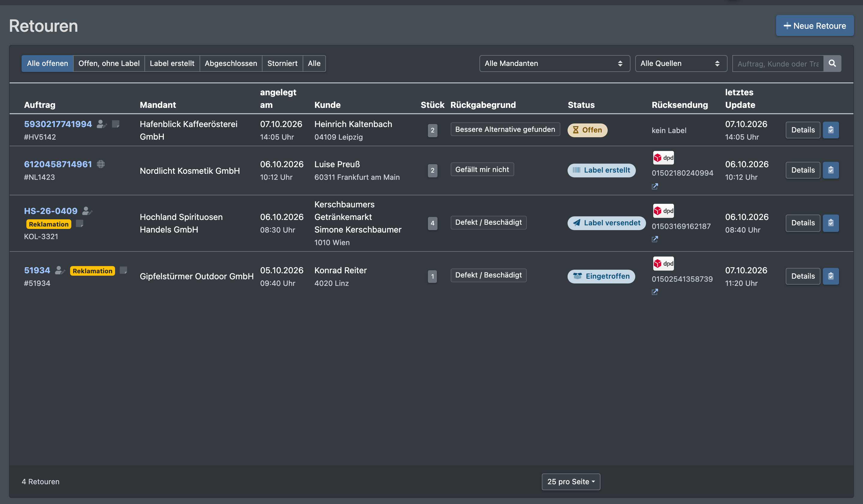Show Abgeschlossen returns tab
The width and height of the screenshot is (863, 504).
(231, 63)
